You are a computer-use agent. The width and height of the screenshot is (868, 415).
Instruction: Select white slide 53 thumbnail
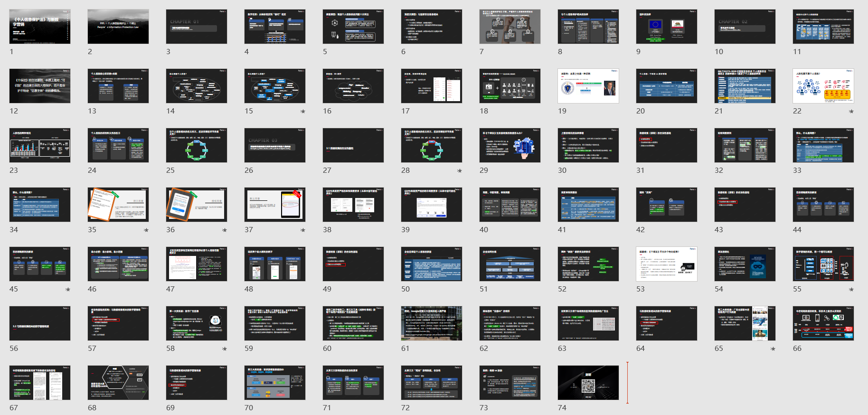[667, 264]
